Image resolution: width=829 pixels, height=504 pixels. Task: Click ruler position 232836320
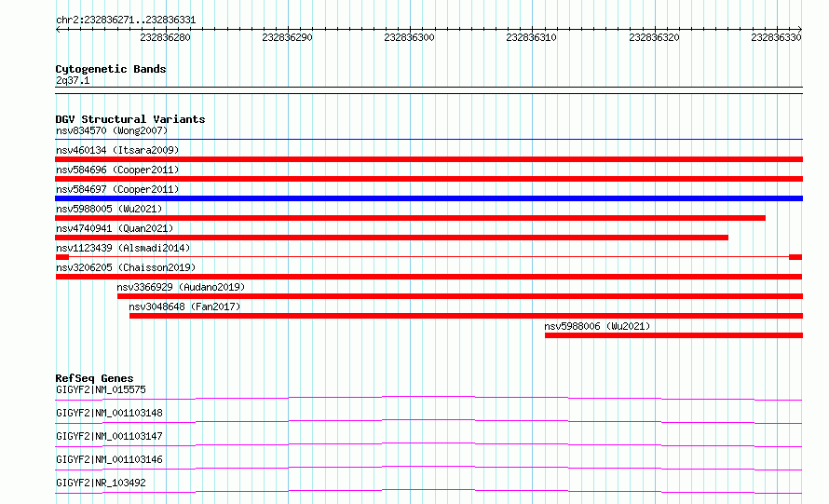click(654, 37)
